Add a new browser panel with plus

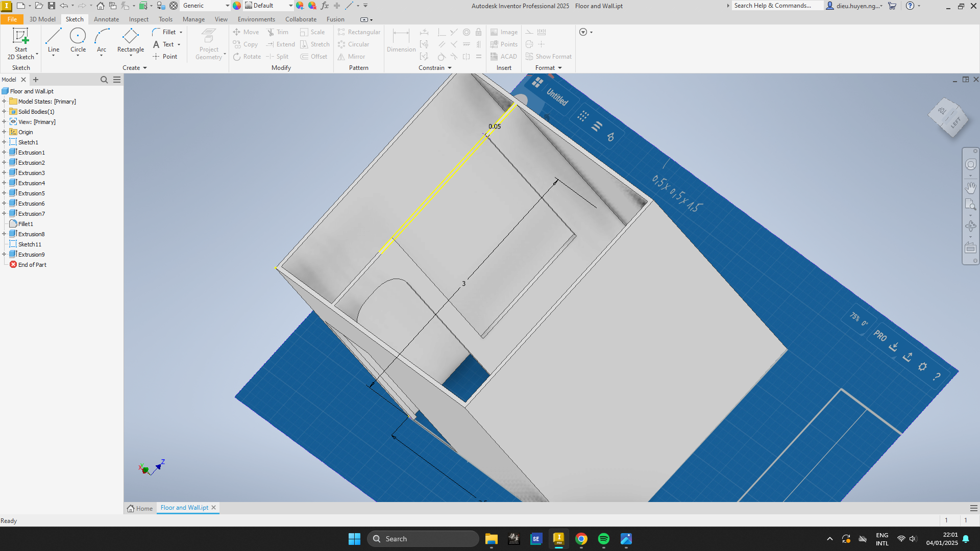[x=36, y=80]
